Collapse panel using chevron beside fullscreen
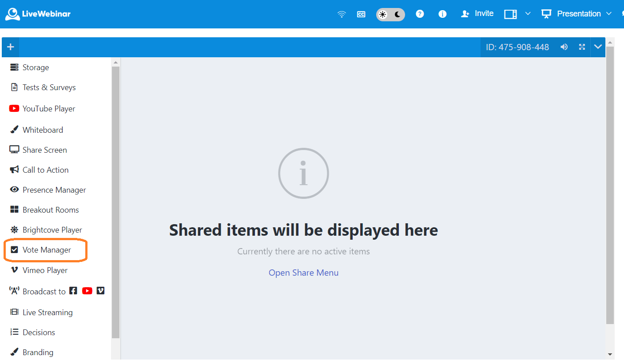This screenshot has height=364, width=624. [598, 47]
